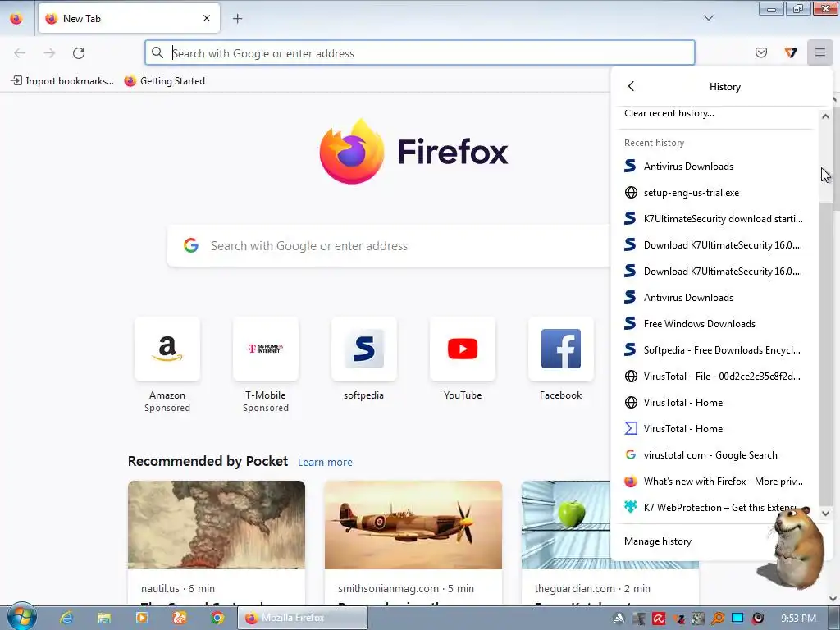Close the New Tab tab
The height and width of the screenshot is (630, 840).
(207, 19)
